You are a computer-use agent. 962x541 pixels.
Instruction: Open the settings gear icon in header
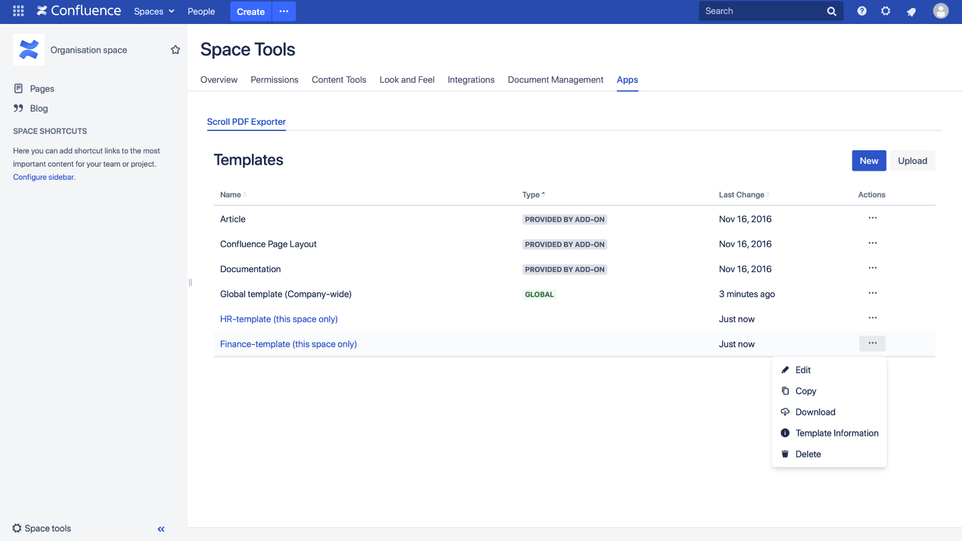tap(886, 11)
